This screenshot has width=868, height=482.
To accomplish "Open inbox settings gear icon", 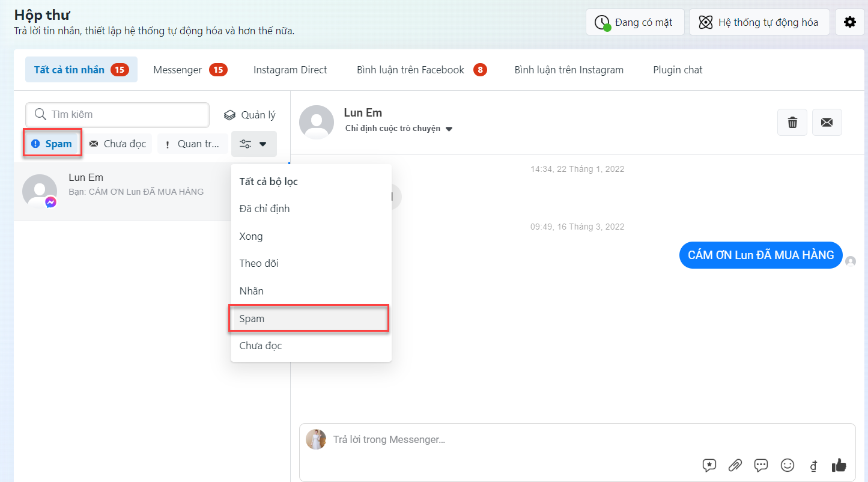I will click(849, 22).
